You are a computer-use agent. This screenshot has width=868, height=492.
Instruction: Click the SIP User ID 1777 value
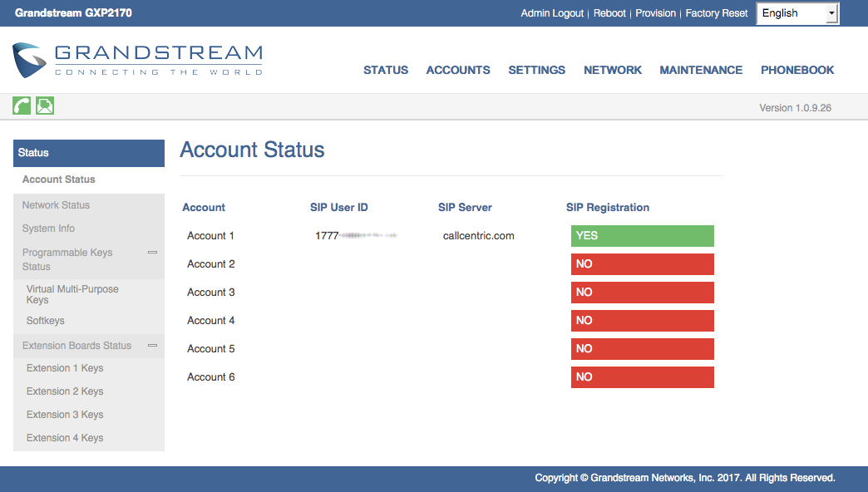pos(356,236)
